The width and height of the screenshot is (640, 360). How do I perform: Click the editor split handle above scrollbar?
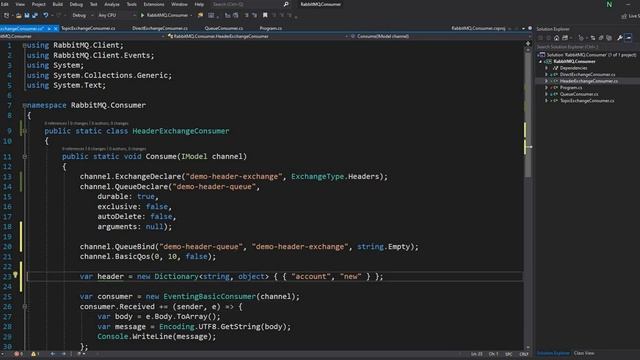point(528,43)
